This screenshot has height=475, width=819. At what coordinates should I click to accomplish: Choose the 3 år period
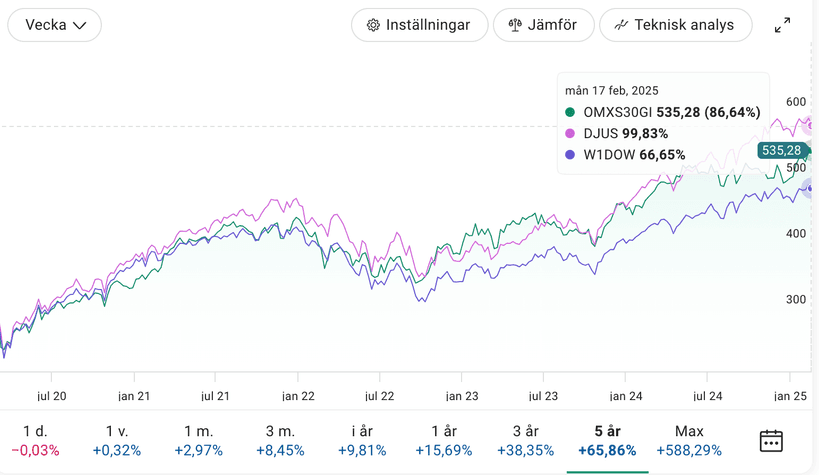(x=524, y=440)
